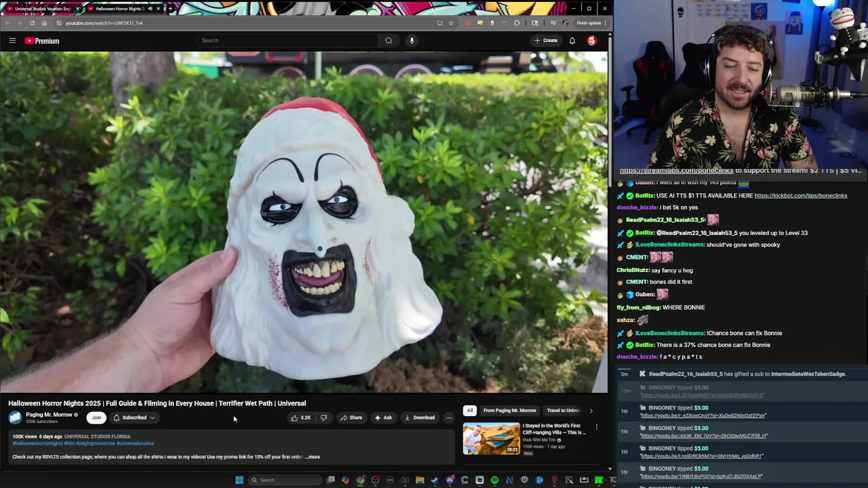
Task: Click the #universalstudios hashtag
Action: [x=135, y=443]
